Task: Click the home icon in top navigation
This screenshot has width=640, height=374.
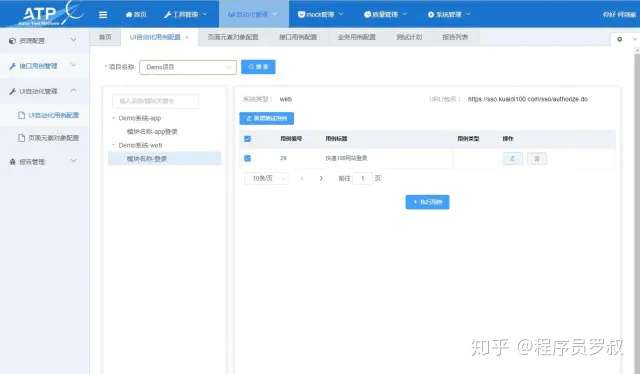Action: point(129,15)
